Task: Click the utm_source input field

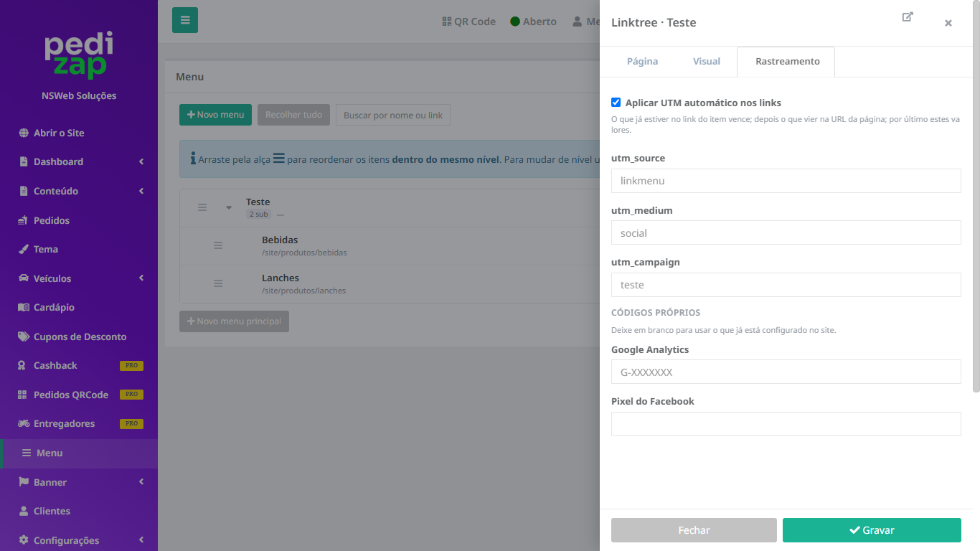Action: pyautogui.click(x=786, y=181)
